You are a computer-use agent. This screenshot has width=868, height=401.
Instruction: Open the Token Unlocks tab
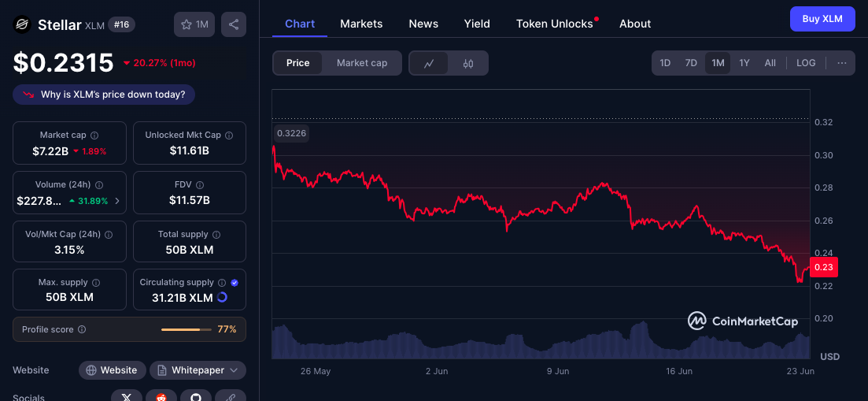(x=555, y=24)
